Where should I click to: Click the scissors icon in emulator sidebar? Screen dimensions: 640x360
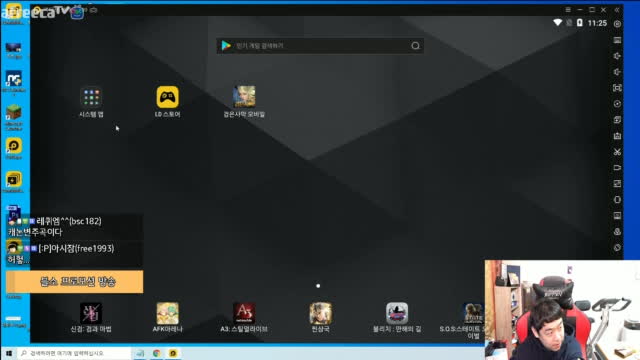click(x=617, y=152)
